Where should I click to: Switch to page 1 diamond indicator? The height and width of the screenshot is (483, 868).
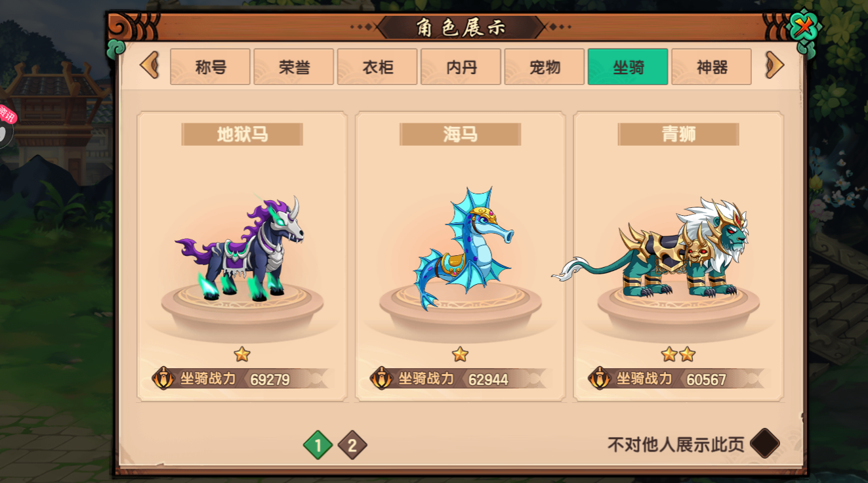[x=318, y=446]
